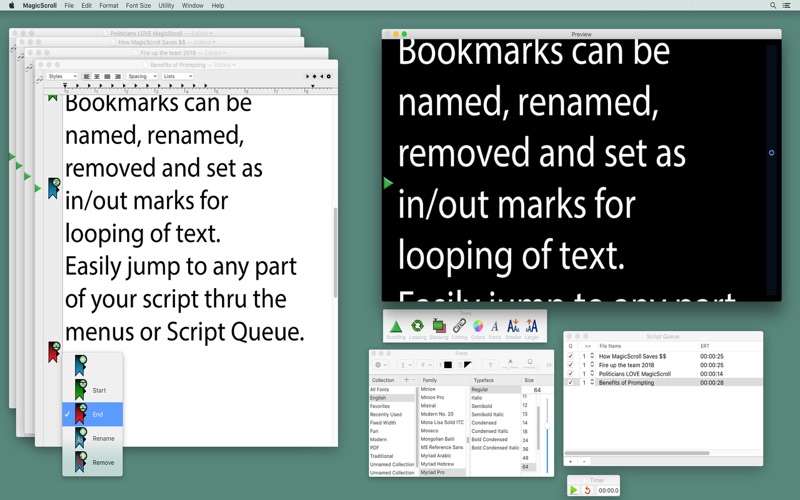
Task: Select End in bookmark context menu
Action: pos(92,414)
